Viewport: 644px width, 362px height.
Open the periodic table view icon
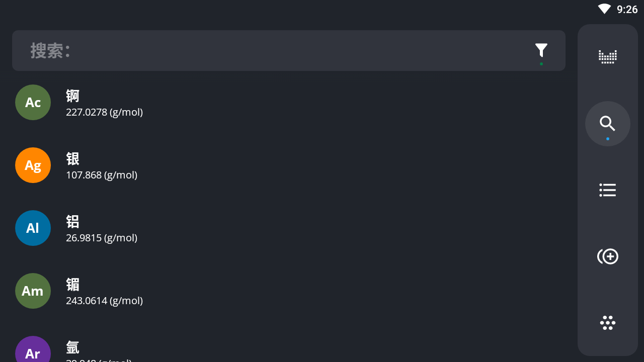(x=607, y=57)
